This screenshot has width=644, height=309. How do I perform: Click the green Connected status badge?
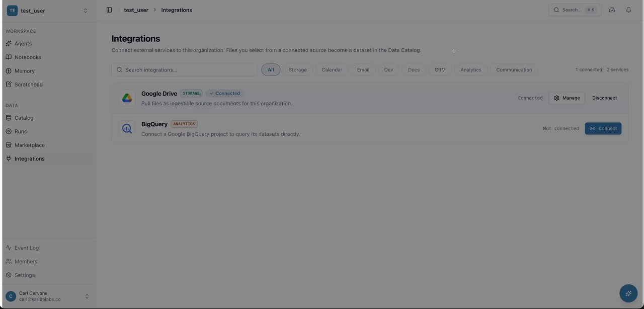[225, 94]
